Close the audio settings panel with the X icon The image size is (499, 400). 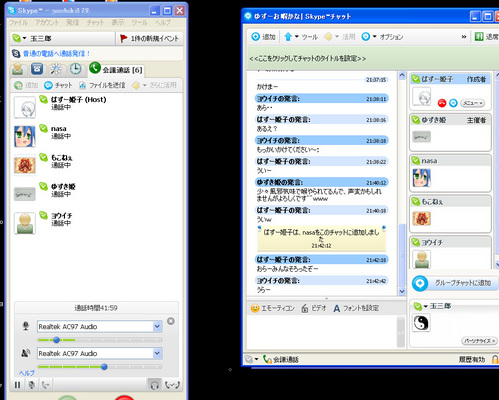tap(171, 321)
